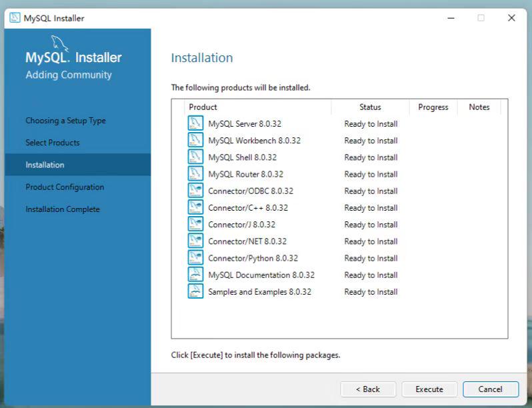
Task: Click the MySQL Router 8.0.32 product icon
Action: tap(195, 173)
